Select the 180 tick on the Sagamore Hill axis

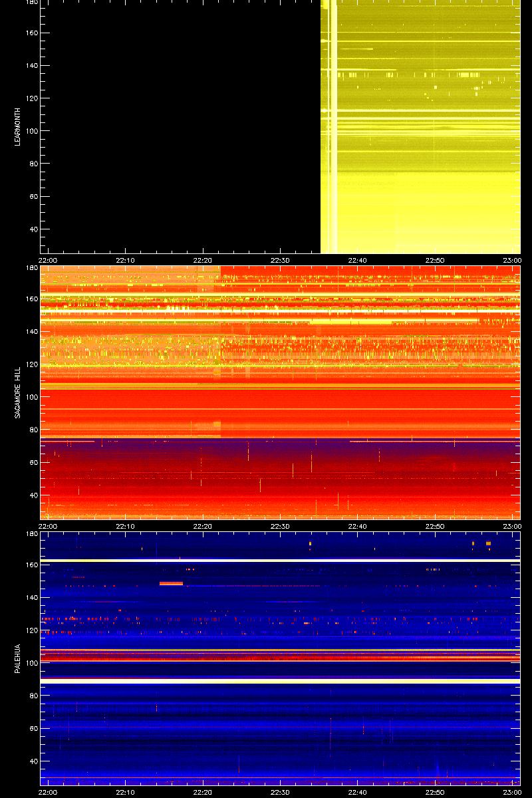click(31, 268)
